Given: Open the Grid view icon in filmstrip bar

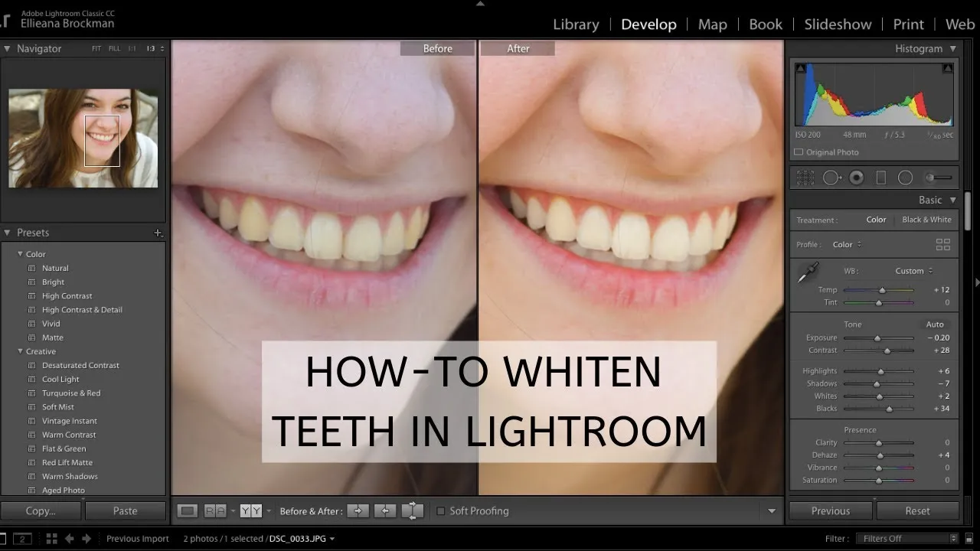Looking at the screenshot, I should tap(52, 539).
